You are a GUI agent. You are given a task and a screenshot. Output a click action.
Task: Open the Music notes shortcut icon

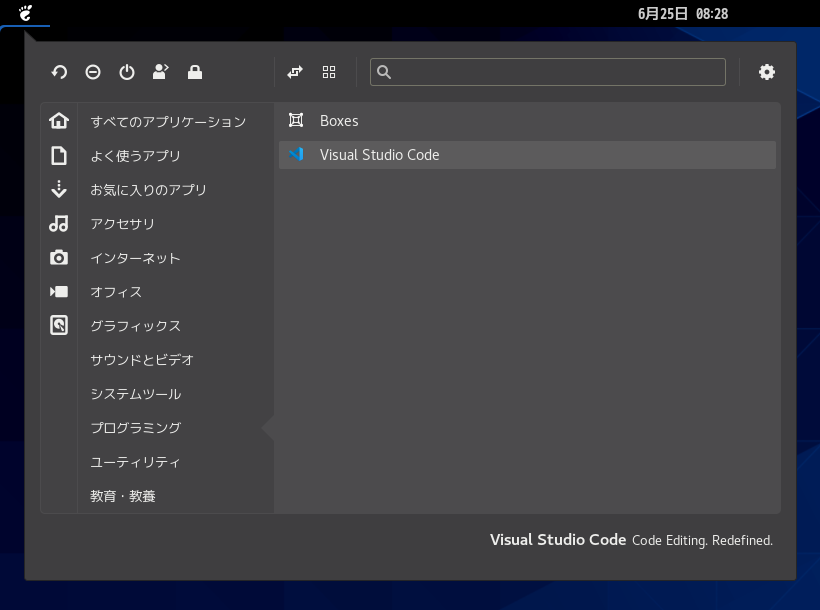(x=59, y=223)
